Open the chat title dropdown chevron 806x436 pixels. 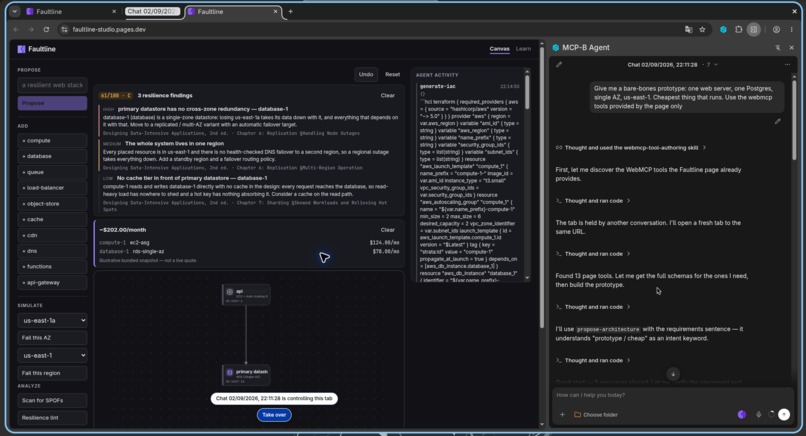coord(716,65)
